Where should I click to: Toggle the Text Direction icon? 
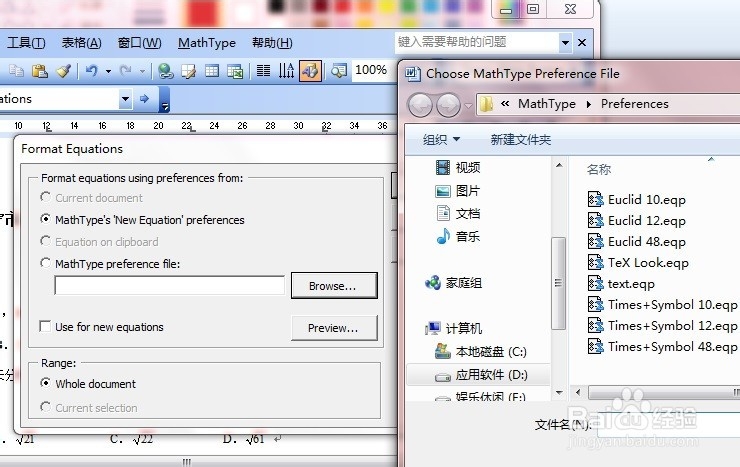(x=286, y=71)
